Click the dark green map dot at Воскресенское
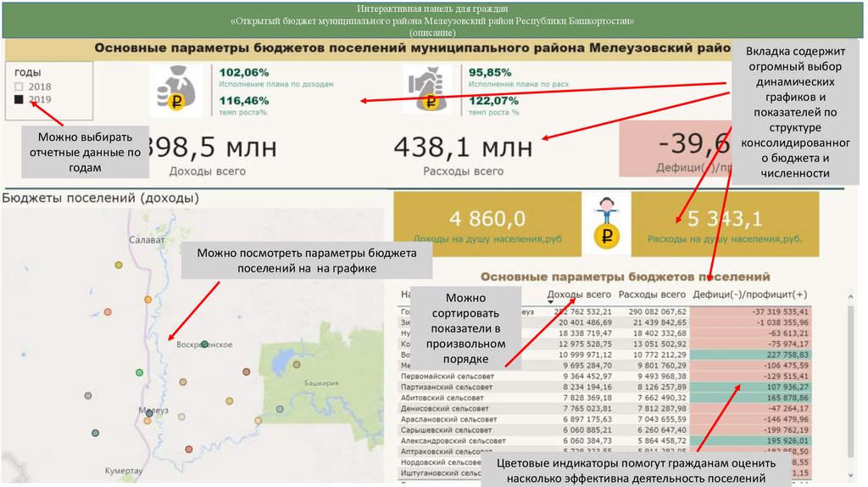Viewport: 868px width, 487px height. pyautogui.click(x=205, y=344)
